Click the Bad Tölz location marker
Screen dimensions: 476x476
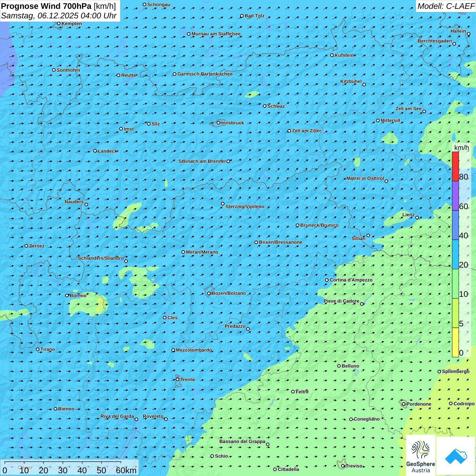tap(242, 16)
